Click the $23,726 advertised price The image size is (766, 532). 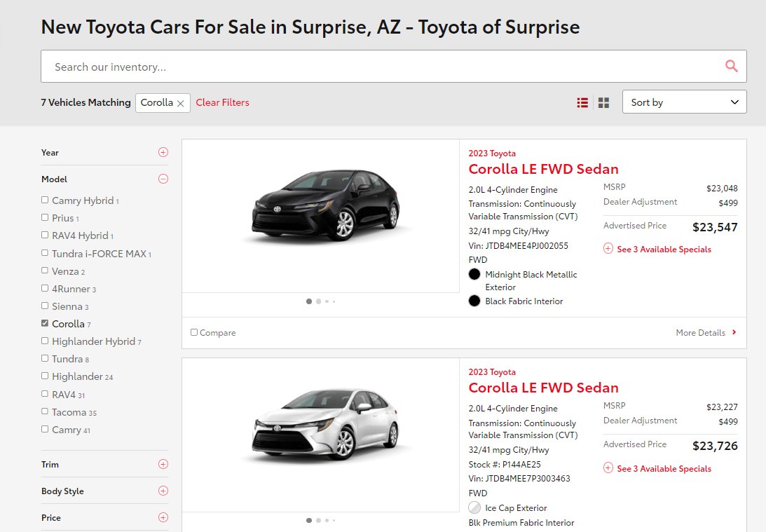716,446
